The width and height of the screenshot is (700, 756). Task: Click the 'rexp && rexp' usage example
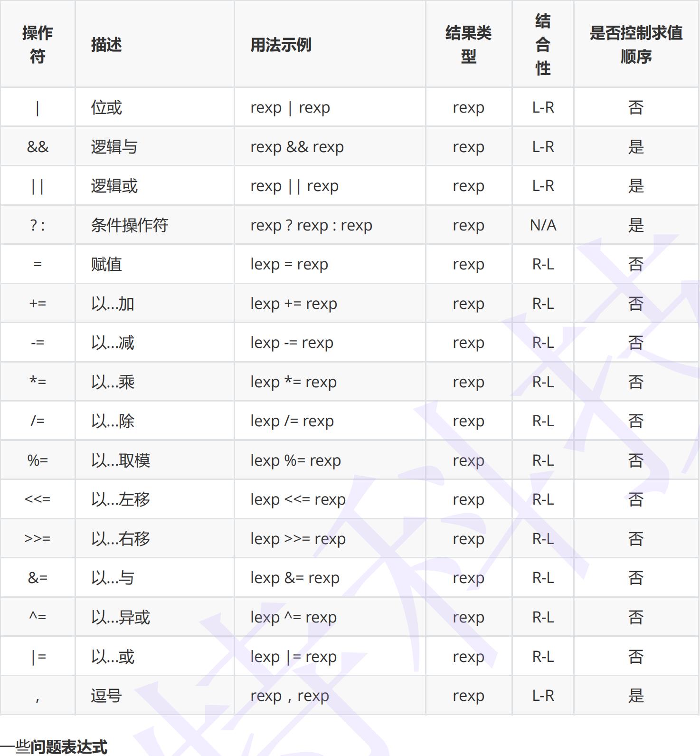297,147
